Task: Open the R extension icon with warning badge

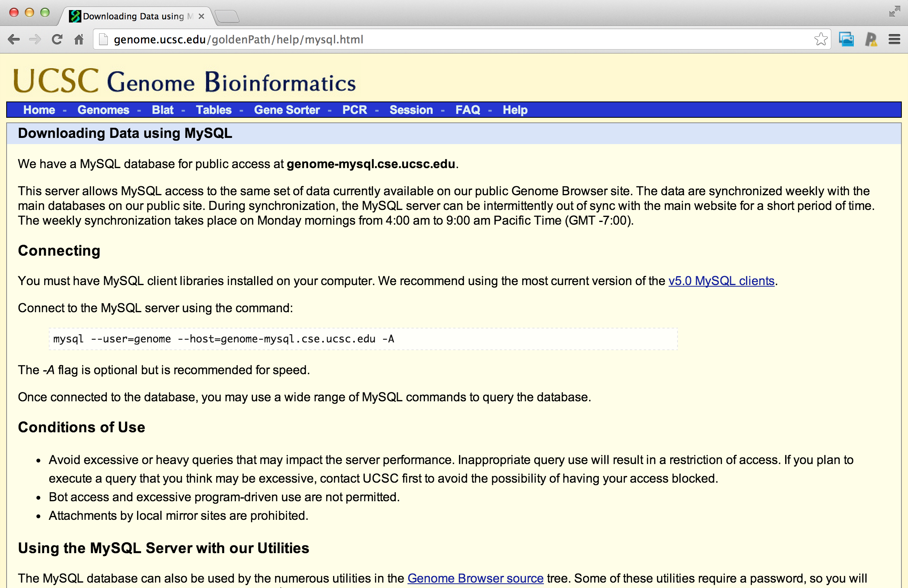Action: tap(871, 39)
